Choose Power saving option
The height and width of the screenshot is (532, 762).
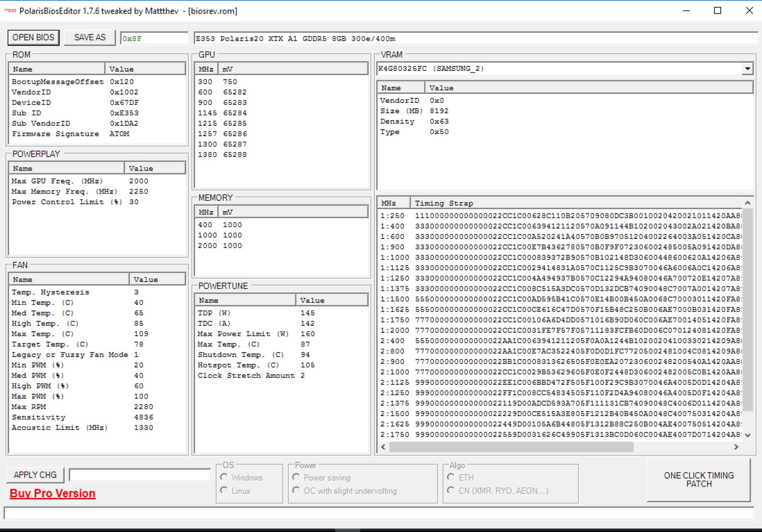click(296, 477)
